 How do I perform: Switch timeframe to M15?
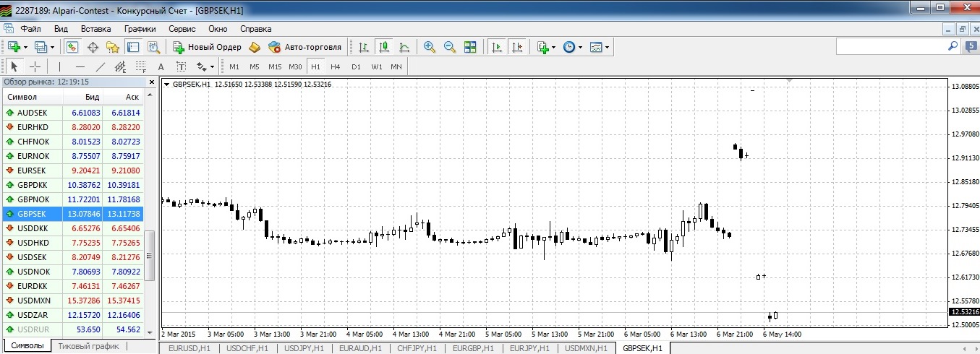pos(275,66)
